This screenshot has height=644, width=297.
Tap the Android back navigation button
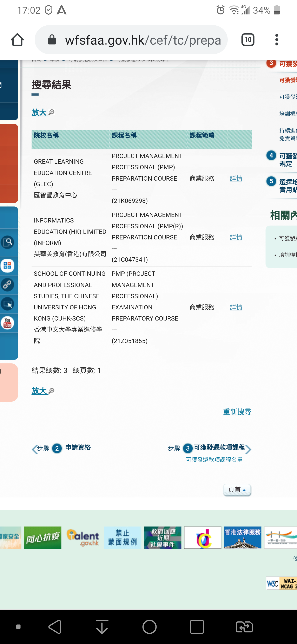click(x=55, y=627)
